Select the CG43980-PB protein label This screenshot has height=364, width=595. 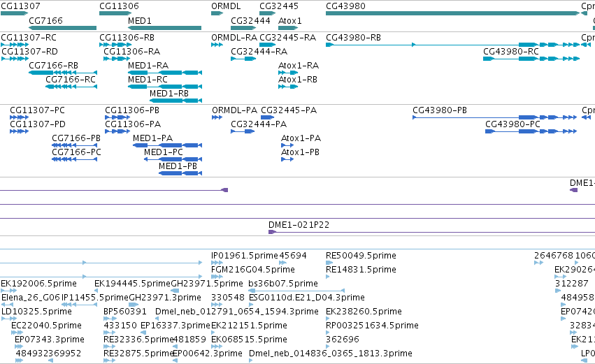coord(439,110)
